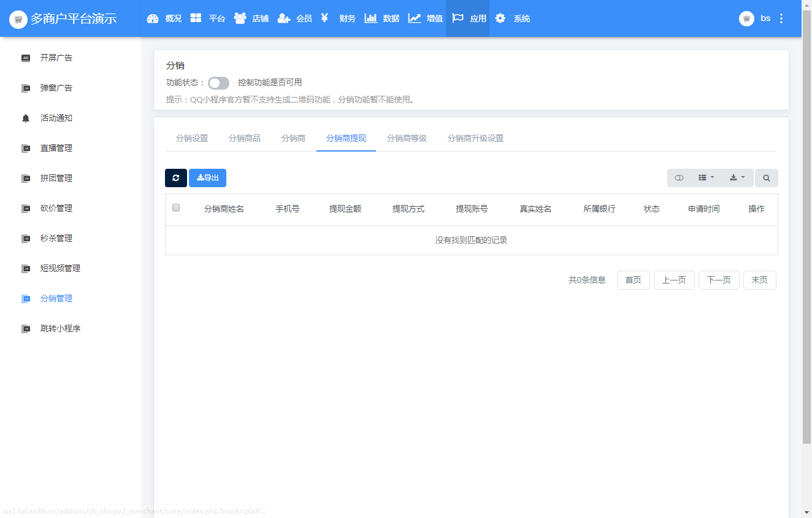Click the 系统 gear icon
Viewport: 812px width, 518px height.
[500, 18]
